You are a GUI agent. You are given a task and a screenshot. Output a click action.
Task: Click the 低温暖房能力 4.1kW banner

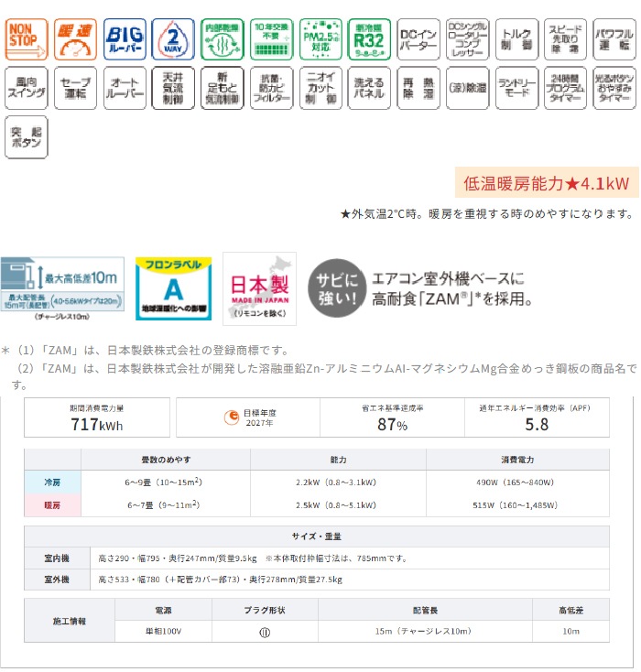pyautogui.click(x=547, y=183)
